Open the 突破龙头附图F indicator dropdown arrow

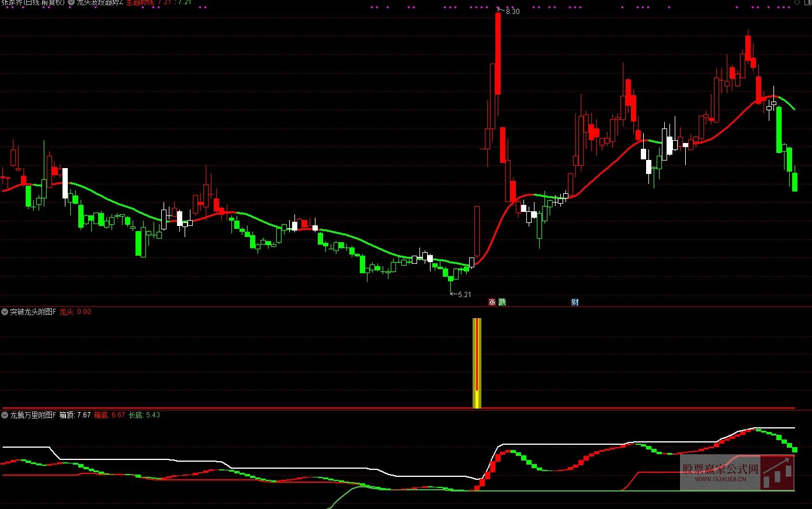[x=5, y=312]
